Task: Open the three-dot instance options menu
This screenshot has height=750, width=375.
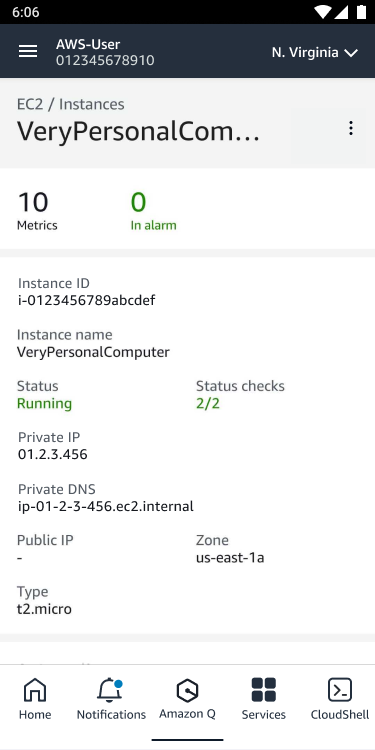Action: click(x=351, y=128)
